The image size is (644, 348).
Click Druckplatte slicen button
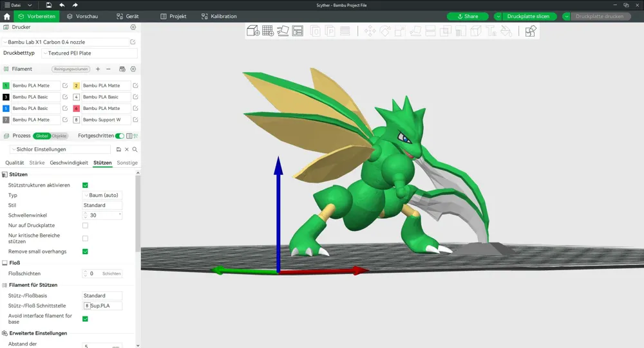(528, 17)
